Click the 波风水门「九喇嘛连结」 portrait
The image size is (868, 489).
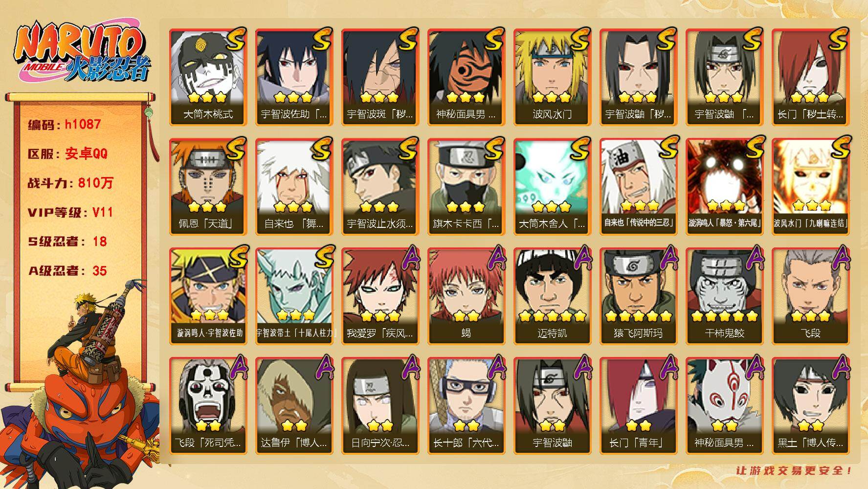click(x=810, y=187)
